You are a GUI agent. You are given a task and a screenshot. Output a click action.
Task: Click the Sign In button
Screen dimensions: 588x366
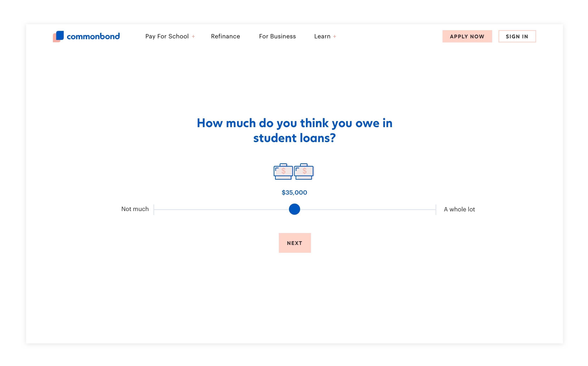517,36
